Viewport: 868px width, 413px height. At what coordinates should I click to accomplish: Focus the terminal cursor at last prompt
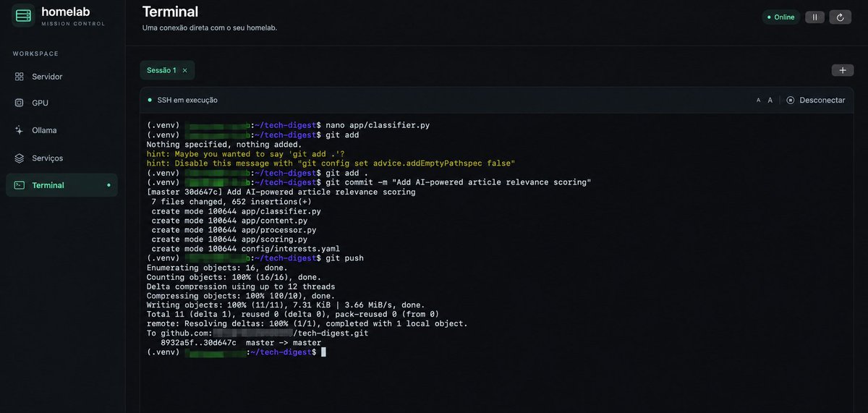(323, 352)
